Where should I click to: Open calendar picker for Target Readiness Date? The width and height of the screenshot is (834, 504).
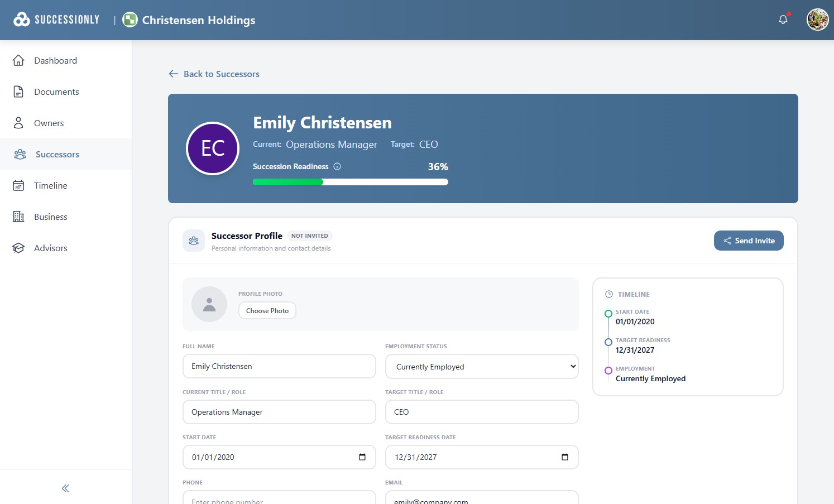pyautogui.click(x=565, y=457)
